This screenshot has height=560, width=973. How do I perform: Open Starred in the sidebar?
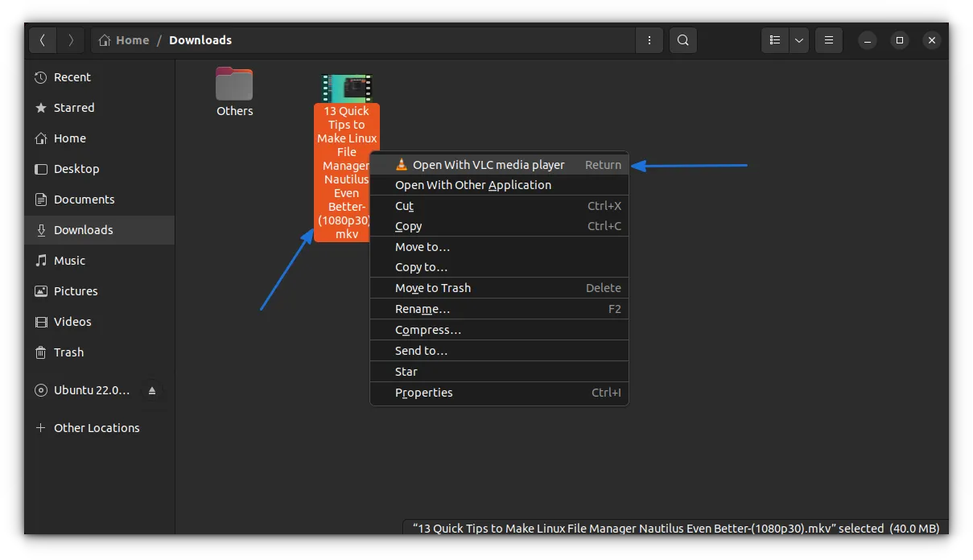click(x=74, y=108)
